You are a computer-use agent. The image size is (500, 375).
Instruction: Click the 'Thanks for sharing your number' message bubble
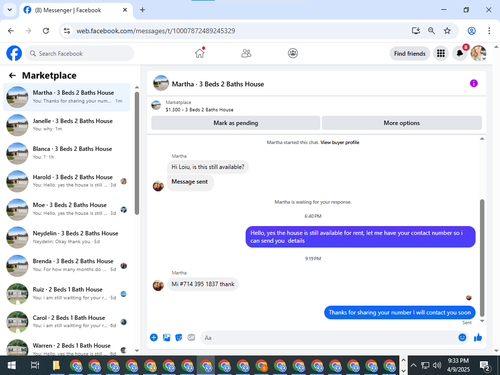click(400, 312)
